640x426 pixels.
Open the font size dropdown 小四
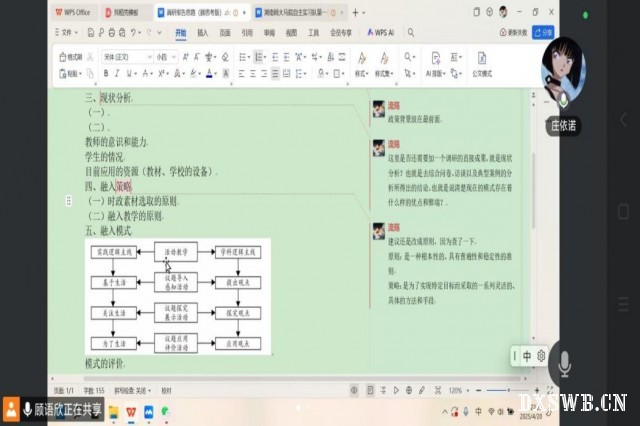[166, 57]
